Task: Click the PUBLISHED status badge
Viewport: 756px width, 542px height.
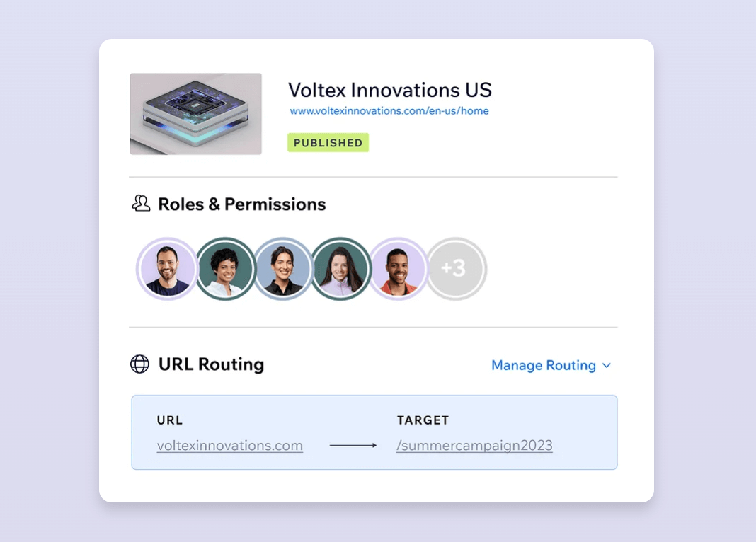Action: tap(328, 143)
